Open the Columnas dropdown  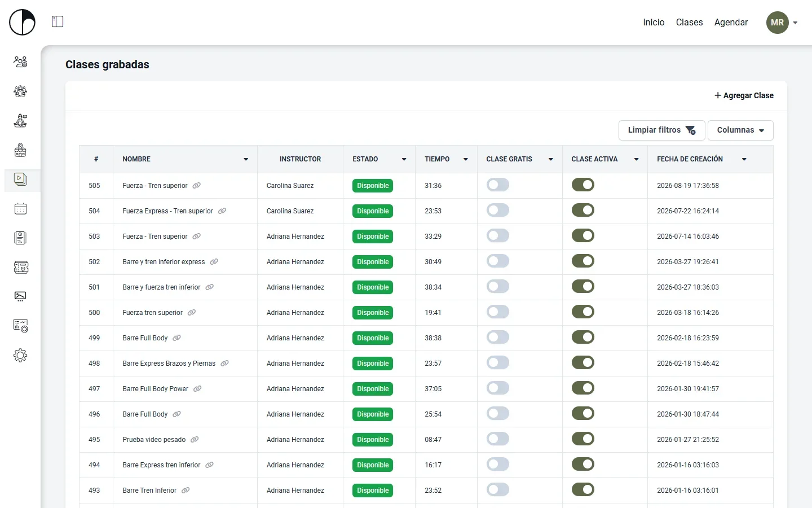[740, 130]
